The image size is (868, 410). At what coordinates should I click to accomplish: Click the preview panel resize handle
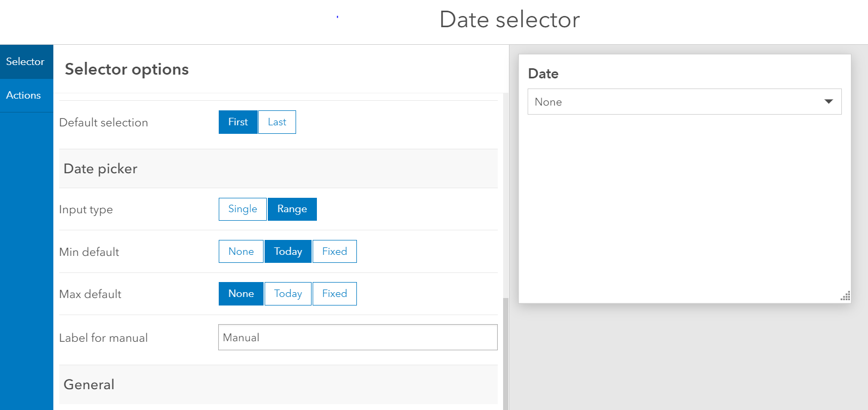coord(845,297)
